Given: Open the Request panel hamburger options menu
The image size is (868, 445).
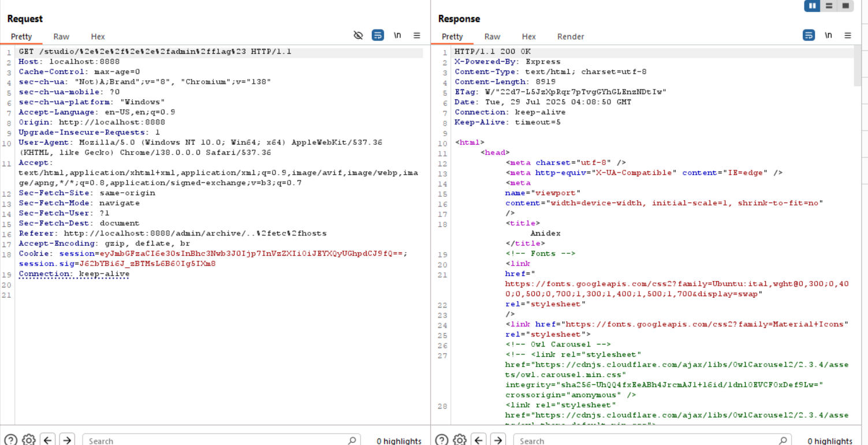Looking at the screenshot, I should [x=416, y=36].
